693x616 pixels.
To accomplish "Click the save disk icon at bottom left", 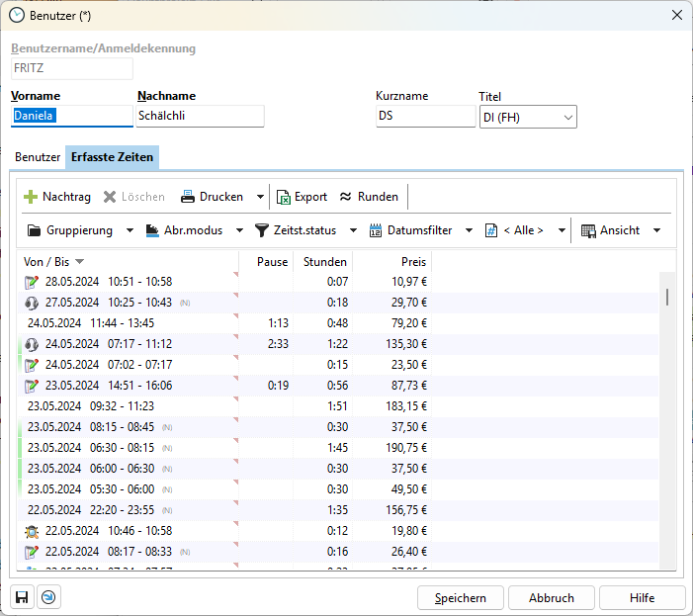I will 21,597.
